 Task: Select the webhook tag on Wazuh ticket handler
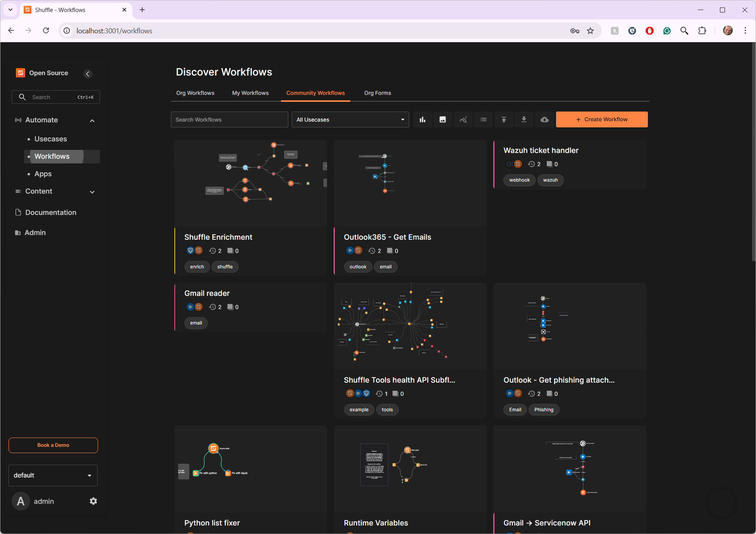tap(519, 180)
